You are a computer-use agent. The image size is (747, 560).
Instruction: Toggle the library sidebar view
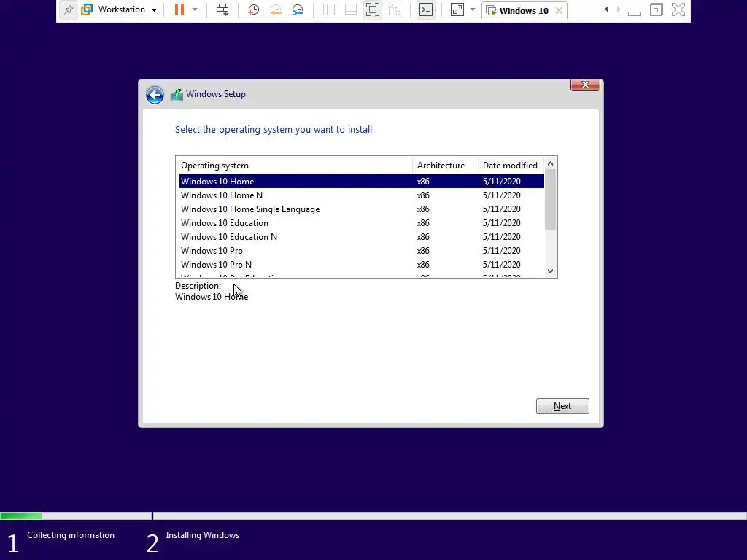(329, 9)
